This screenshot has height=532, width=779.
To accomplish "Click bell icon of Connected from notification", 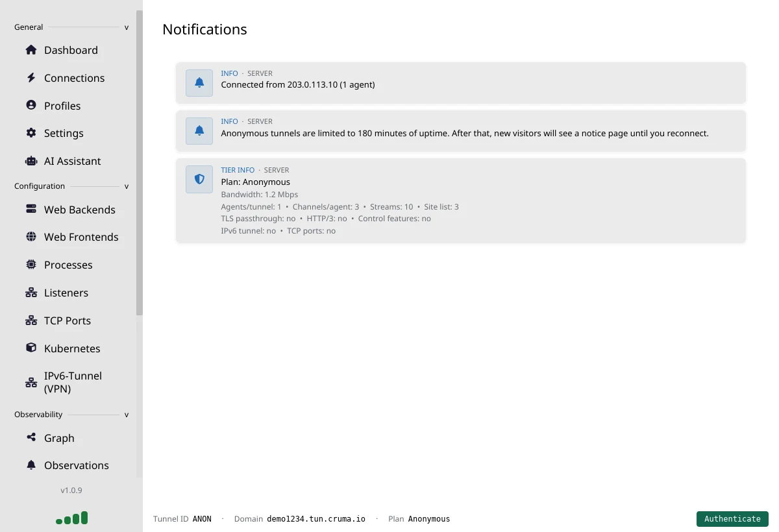I will click(x=199, y=83).
